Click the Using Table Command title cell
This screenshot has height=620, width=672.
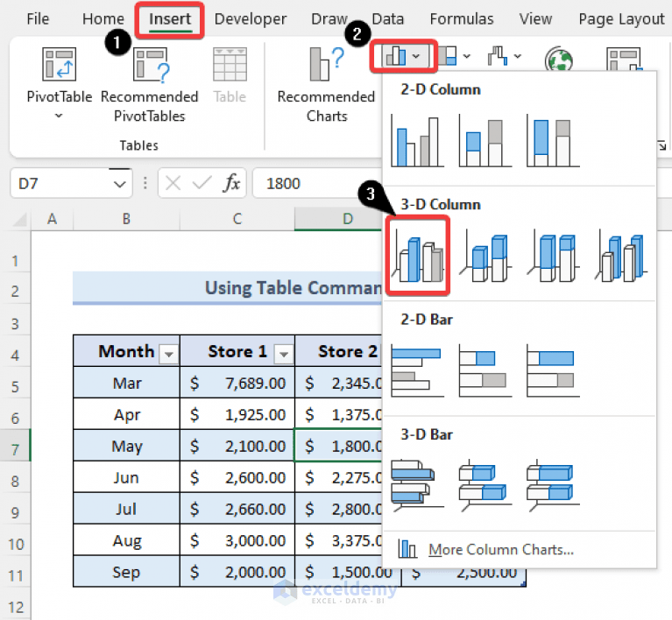(227, 287)
